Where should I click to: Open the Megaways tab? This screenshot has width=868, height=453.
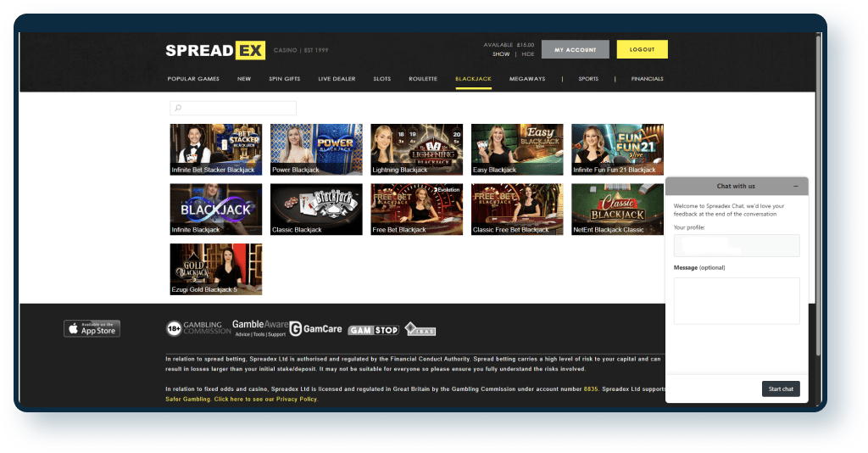pos(527,79)
